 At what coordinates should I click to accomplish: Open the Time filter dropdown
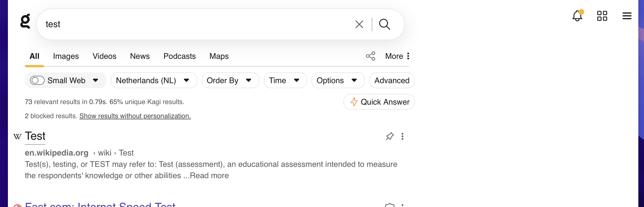[285, 80]
